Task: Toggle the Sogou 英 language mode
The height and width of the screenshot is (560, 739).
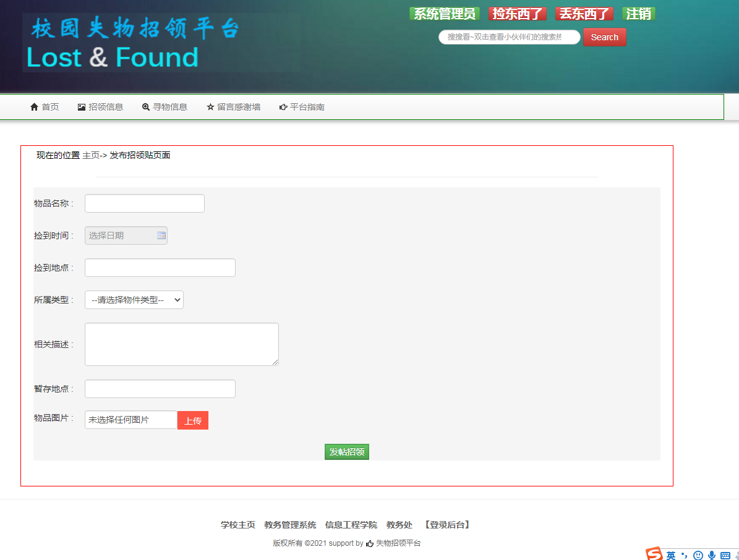Action: click(671, 556)
